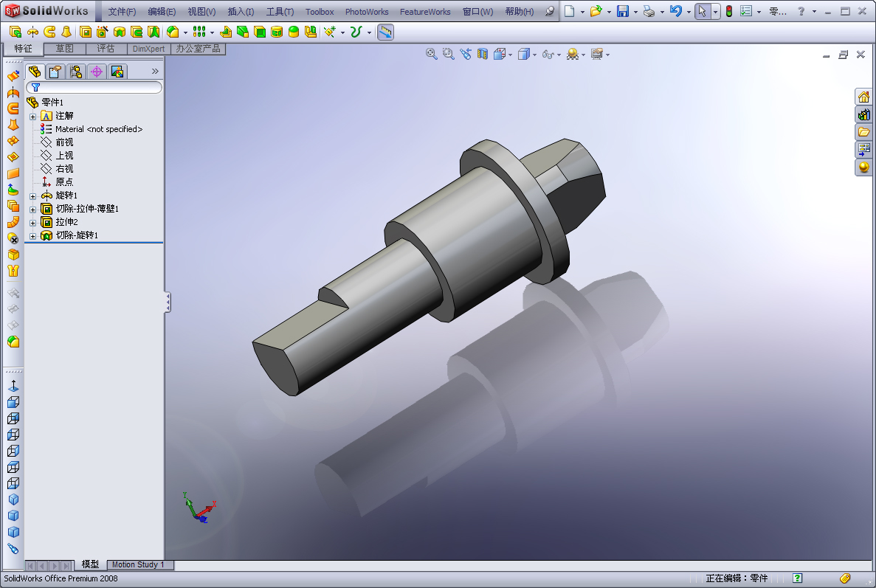Select the Revolved Boss/Base tool
Image resolution: width=876 pixels, height=588 pixels.
click(32, 32)
